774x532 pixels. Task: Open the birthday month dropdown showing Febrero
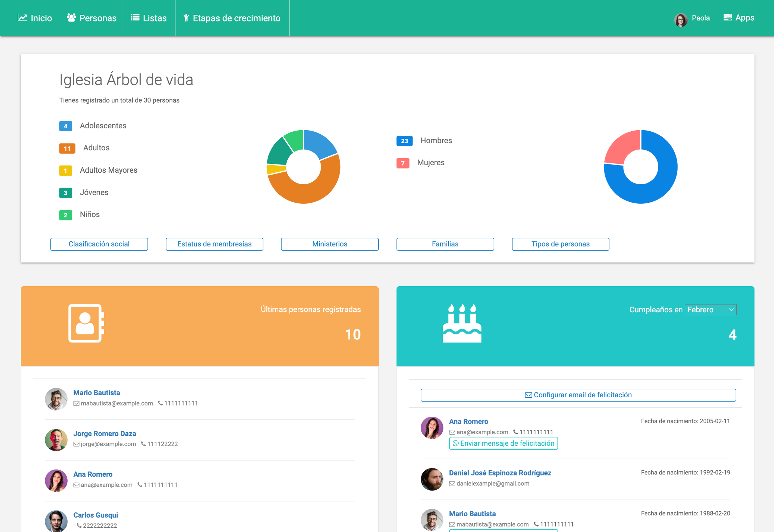tap(710, 310)
